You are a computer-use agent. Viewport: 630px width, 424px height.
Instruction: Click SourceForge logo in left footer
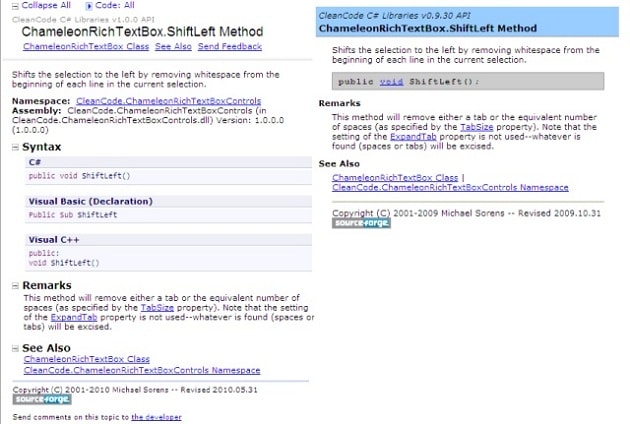(42, 399)
